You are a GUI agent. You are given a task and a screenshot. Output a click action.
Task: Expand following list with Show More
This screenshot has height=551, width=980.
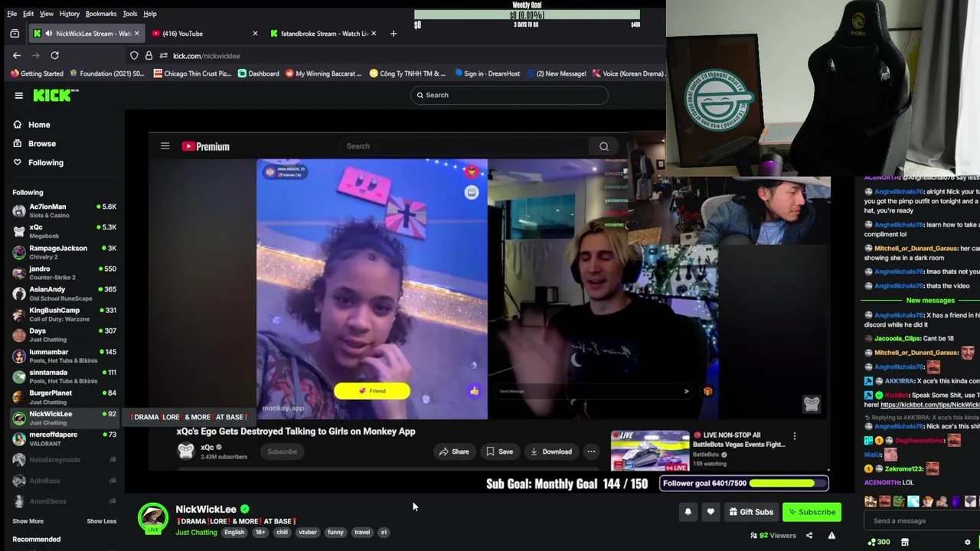[28, 521]
